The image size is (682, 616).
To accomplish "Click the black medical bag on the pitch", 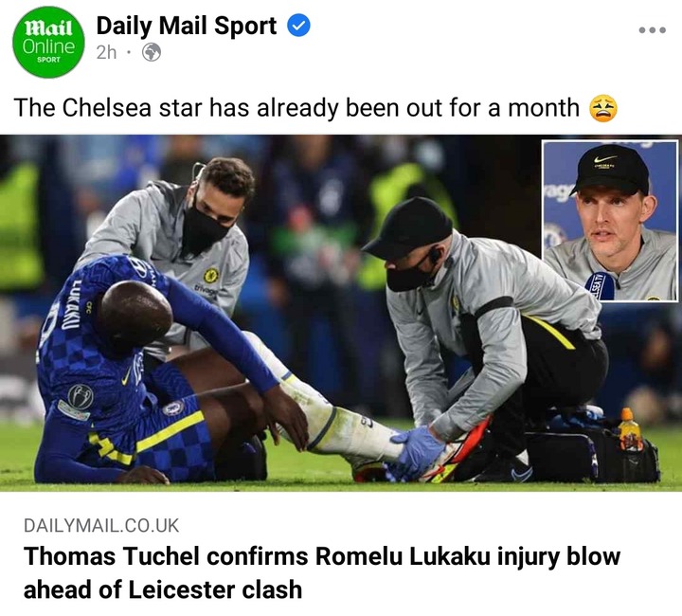I will click(589, 452).
